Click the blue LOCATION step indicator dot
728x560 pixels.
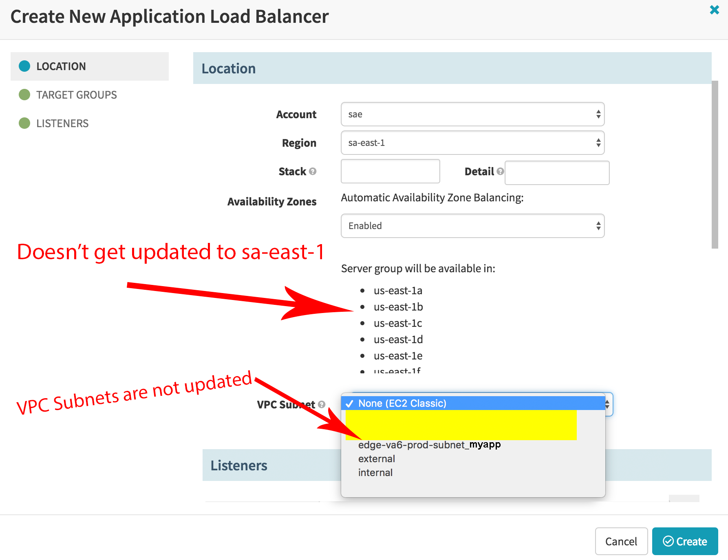(x=24, y=66)
